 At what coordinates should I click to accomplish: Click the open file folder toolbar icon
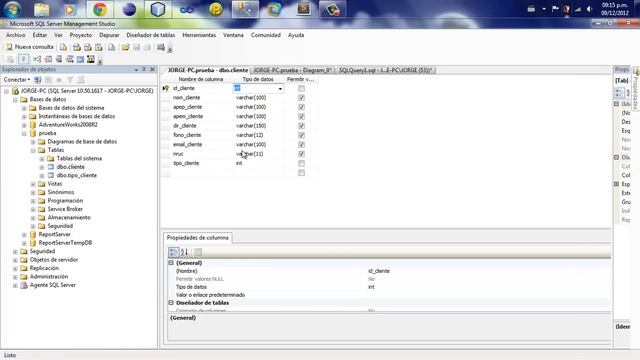[x=125, y=47]
